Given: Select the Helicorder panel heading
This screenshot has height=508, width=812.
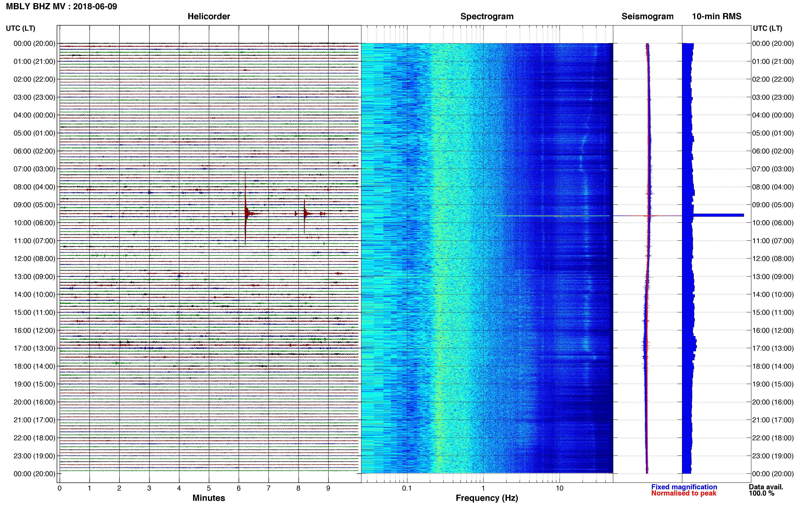Looking at the screenshot, I should [208, 16].
